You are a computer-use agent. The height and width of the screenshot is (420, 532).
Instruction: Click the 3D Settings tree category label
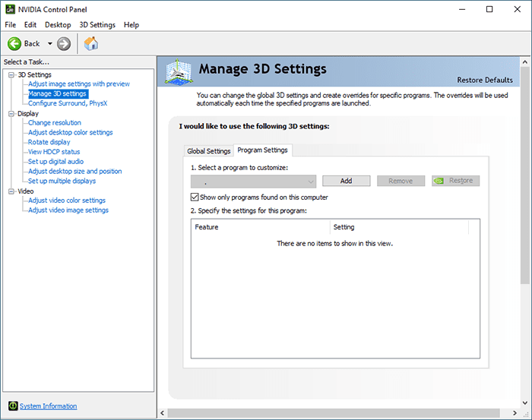(35, 74)
